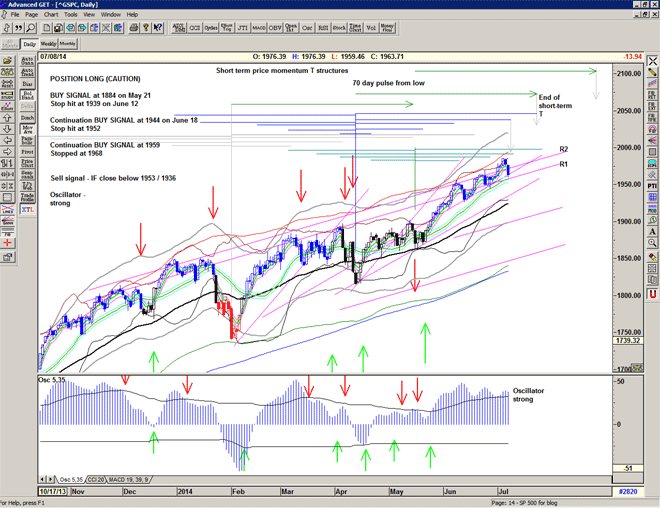Click the RSI study button
The image size is (660, 508).
[324, 28]
